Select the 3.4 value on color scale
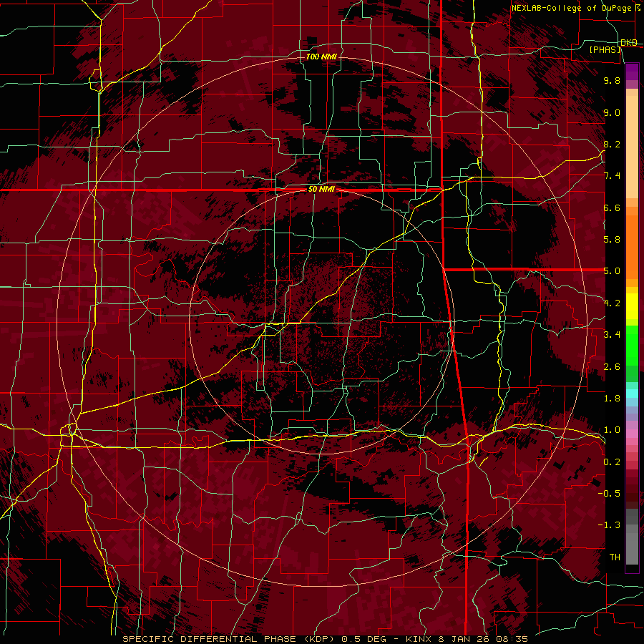Image resolution: width=644 pixels, height=644 pixels. tap(612, 335)
